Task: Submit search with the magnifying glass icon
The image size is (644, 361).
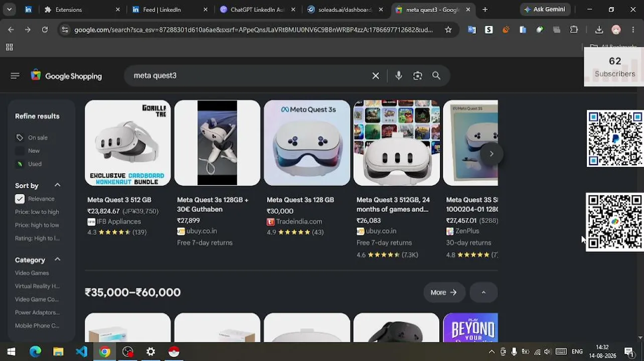Action: (x=436, y=76)
